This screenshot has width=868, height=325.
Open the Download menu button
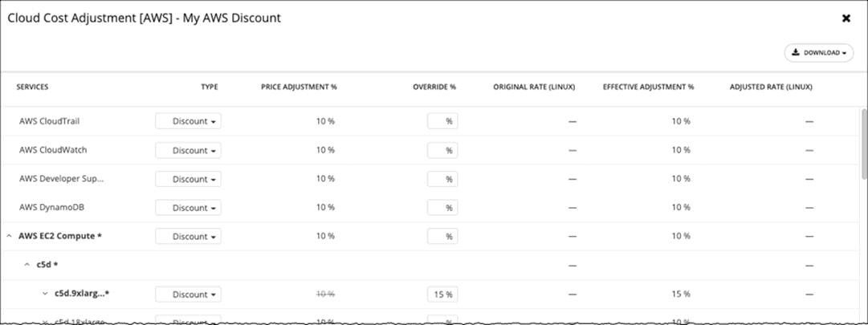[818, 53]
